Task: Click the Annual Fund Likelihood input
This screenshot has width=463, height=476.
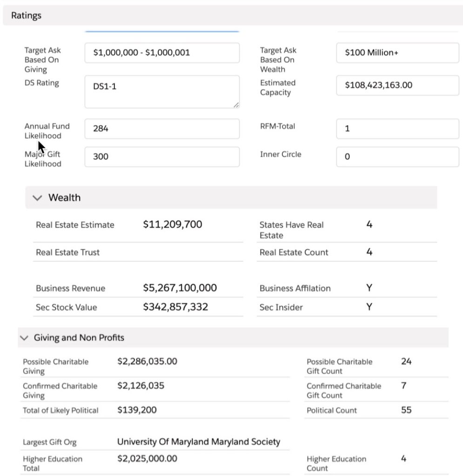Action: click(x=162, y=129)
